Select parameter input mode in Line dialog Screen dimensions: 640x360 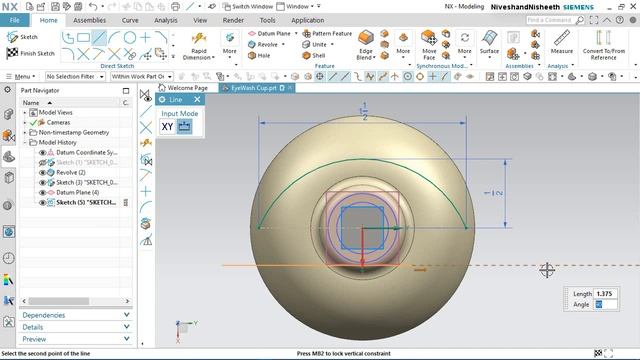coord(184,127)
